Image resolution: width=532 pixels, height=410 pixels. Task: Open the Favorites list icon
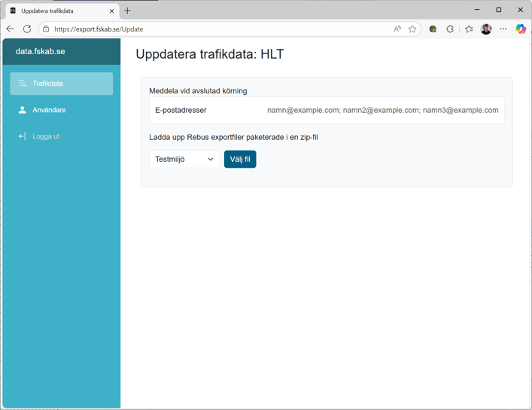[x=470, y=29]
